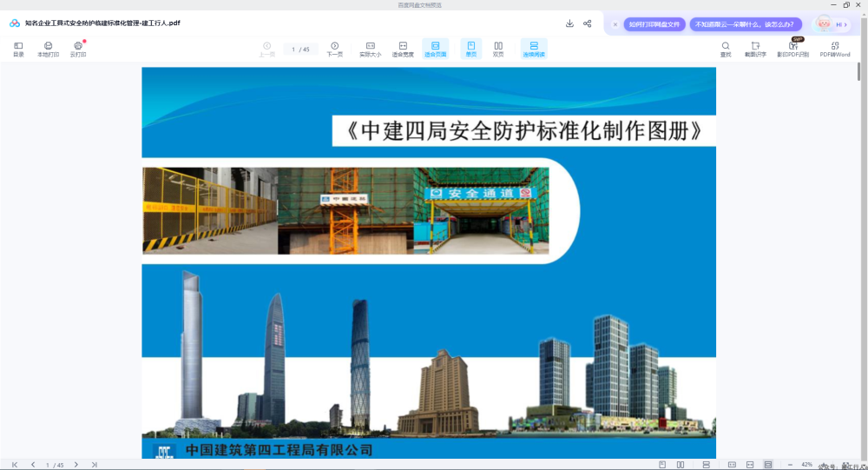Click the page number field showing 1 / 45

(300, 50)
